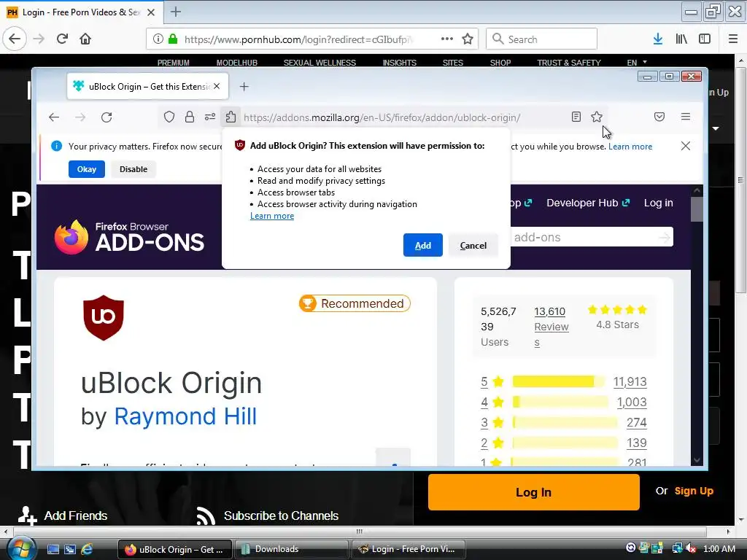Go back in background Pornhub browser window

(15, 39)
